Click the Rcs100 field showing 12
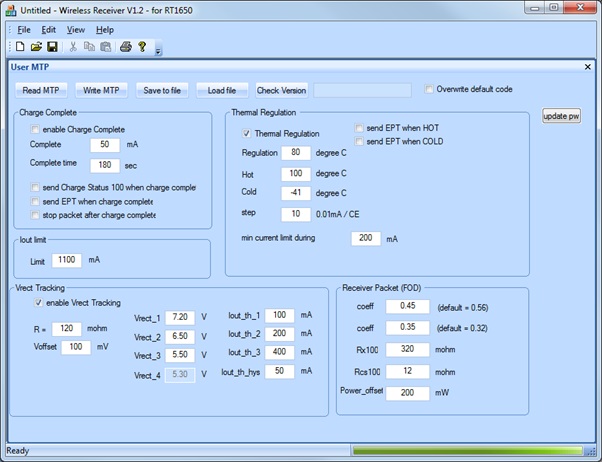 pyautogui.click(x=408, y=371)
